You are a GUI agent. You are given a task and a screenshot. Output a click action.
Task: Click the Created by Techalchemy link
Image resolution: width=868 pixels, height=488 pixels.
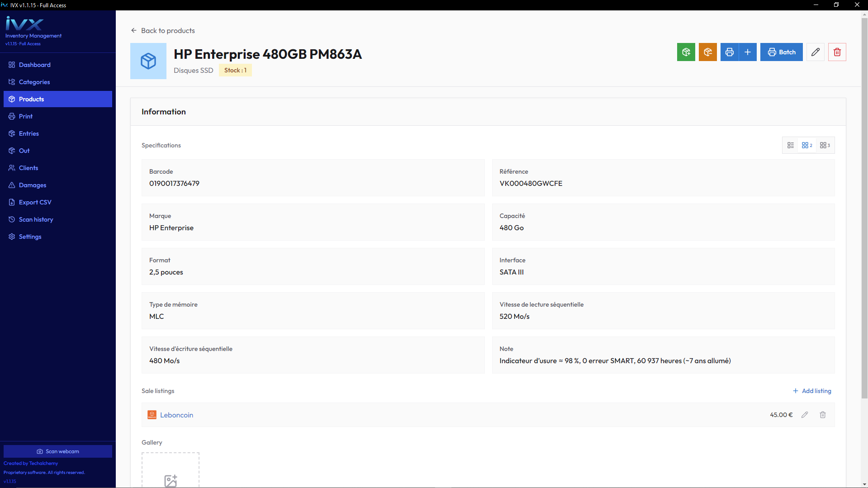31,463
